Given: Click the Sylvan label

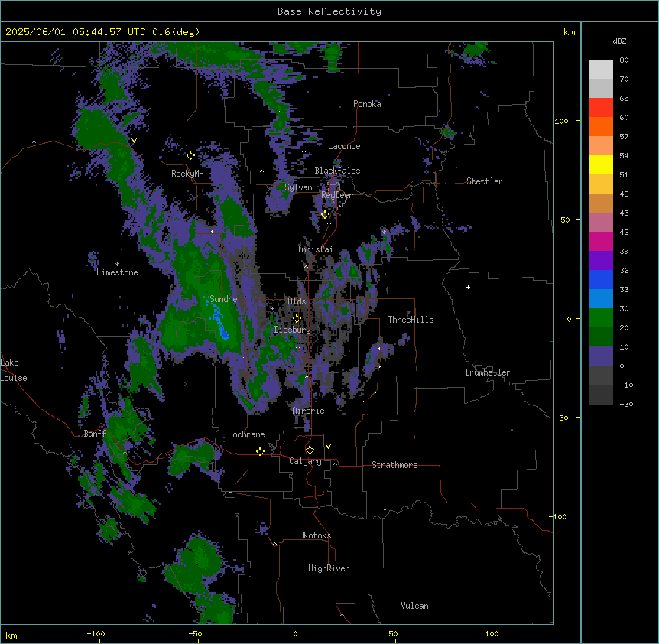Looking at the screenshot, I should click(298, 187).
